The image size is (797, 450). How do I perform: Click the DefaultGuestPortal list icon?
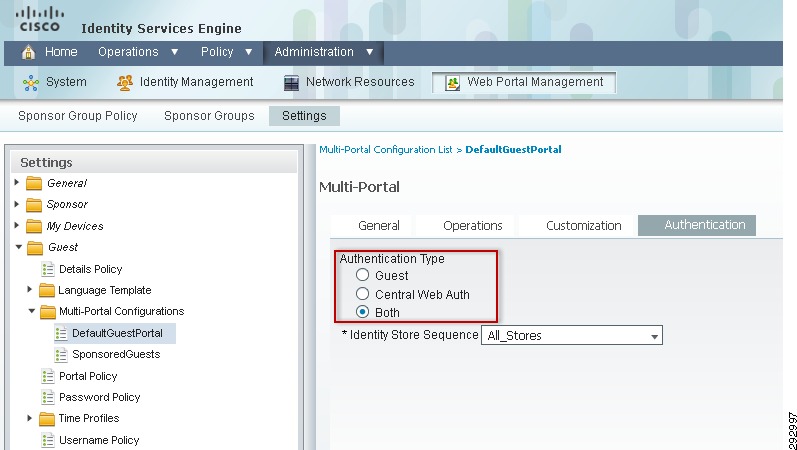point(61,334)
